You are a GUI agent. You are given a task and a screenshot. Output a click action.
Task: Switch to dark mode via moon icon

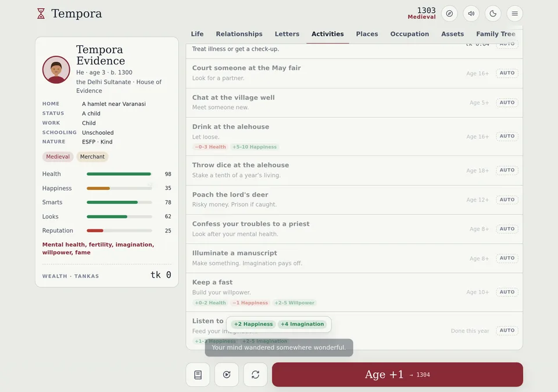point(493,13)
